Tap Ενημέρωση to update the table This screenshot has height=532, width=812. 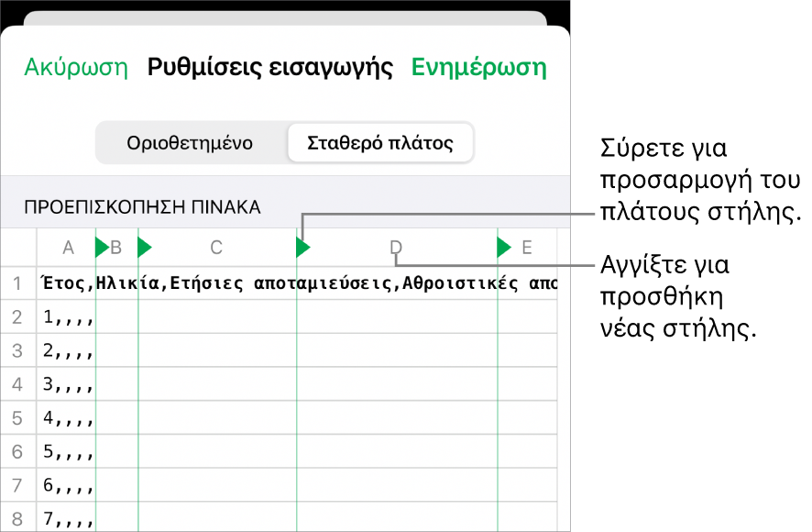[x=479, y=67]
